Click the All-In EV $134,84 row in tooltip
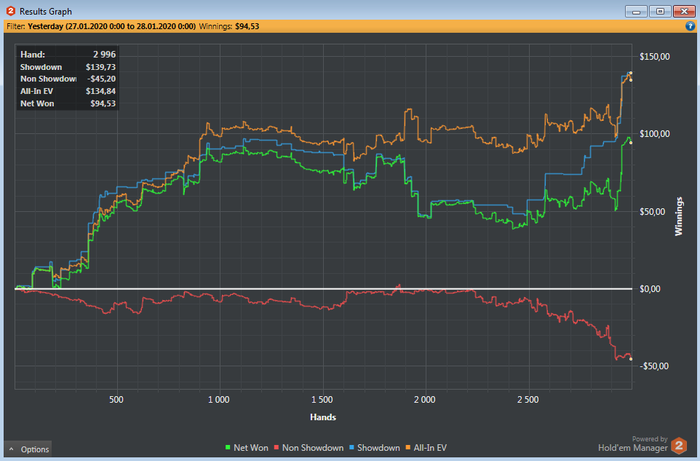This screenshot has width=700, height=461. (x=68, y=91)
